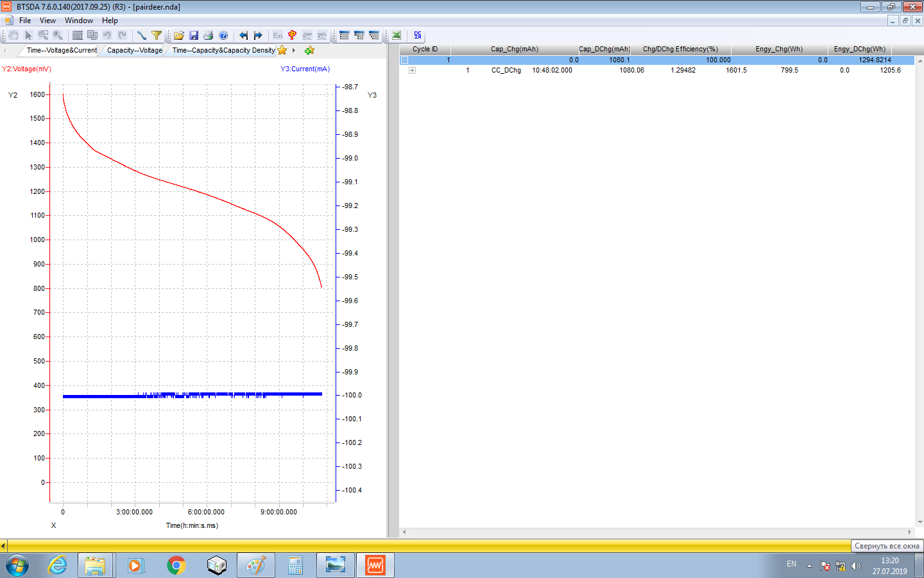
Task: Go to next with right arrow
Action: (x=258, y=35)
